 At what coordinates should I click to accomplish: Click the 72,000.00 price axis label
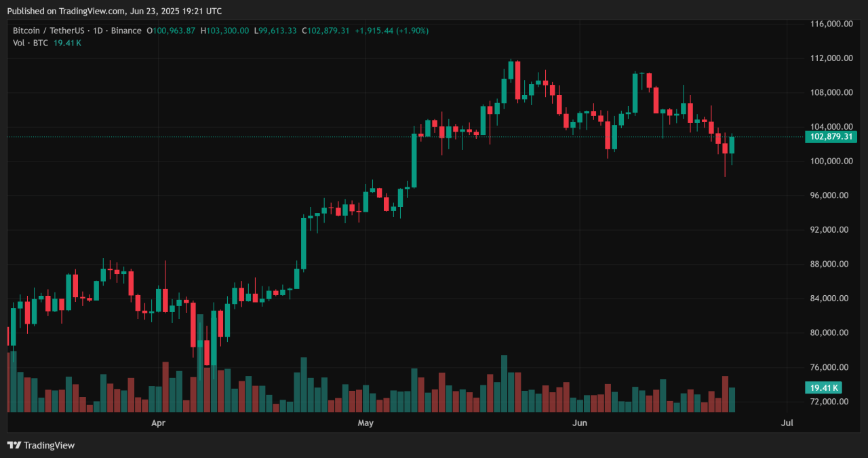point(831,402)
